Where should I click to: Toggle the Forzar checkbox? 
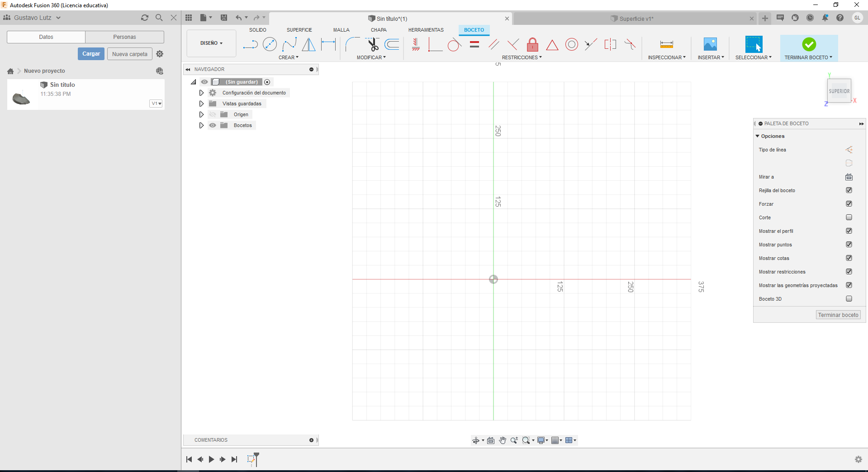(x=849, y=204)
